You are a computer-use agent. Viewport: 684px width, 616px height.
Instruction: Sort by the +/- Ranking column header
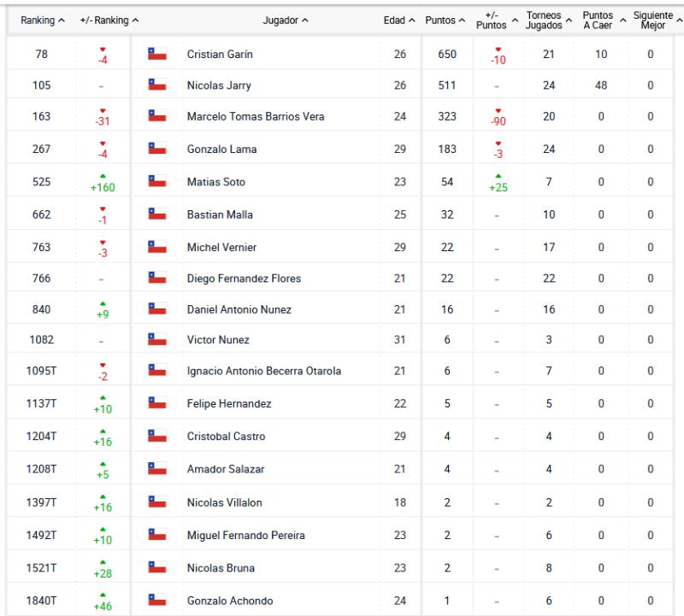[x=109, y=20]
